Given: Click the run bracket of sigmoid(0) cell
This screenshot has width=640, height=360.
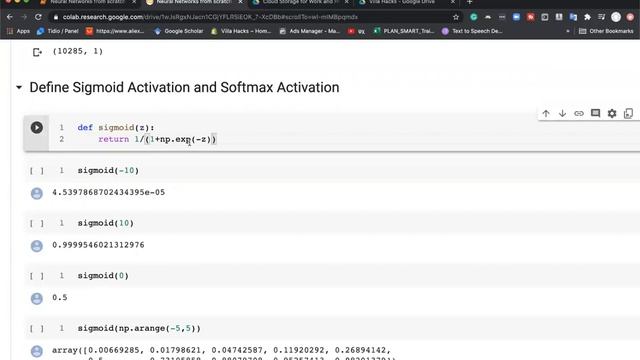Looking at the screenshot, I should click(37, 276).
